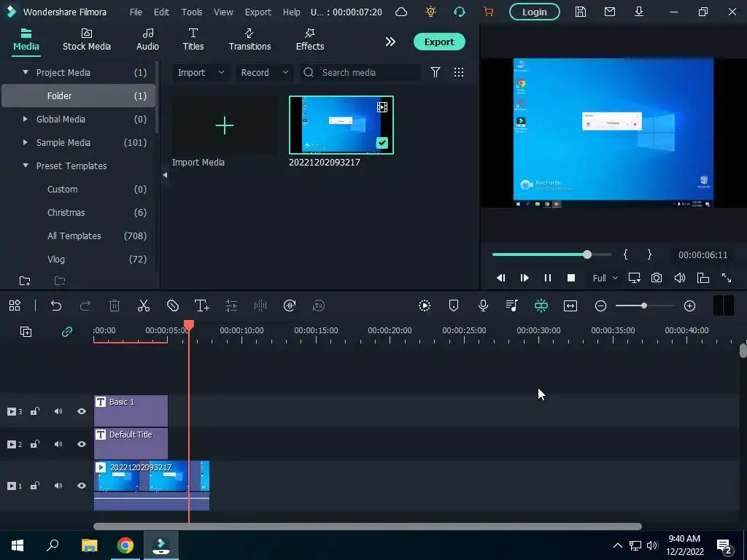Click the timeline zoom slider handle
The image size is (747, 560).
644,306
